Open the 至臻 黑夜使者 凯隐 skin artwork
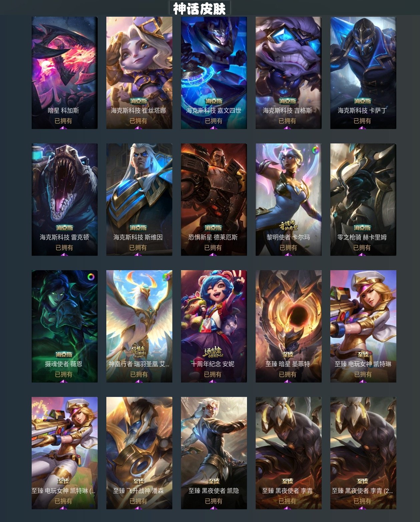This screenshot has height=522, width=420. [214, 453]
